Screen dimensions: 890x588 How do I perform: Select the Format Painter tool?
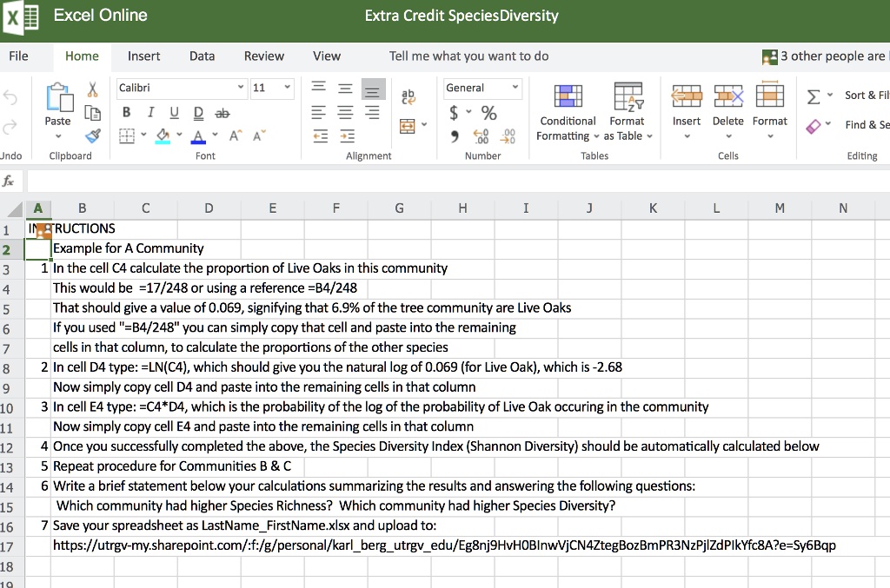(92, 137)
